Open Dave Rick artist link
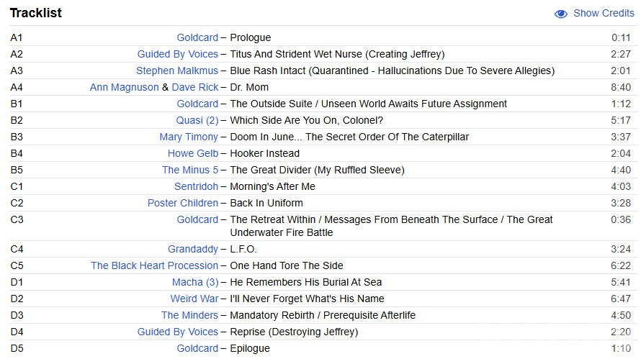 pyautogui.click(x=194, y=87)
